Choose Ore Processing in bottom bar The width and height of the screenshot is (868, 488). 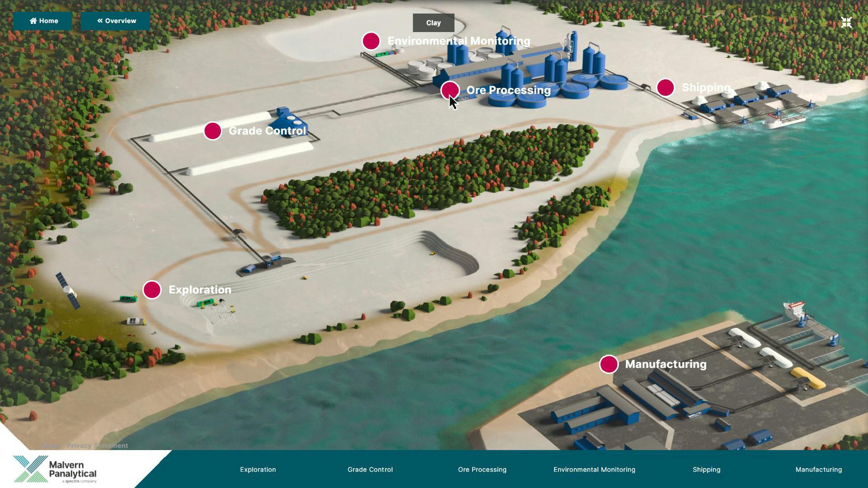pyautogui.click(x=482, y=469)
